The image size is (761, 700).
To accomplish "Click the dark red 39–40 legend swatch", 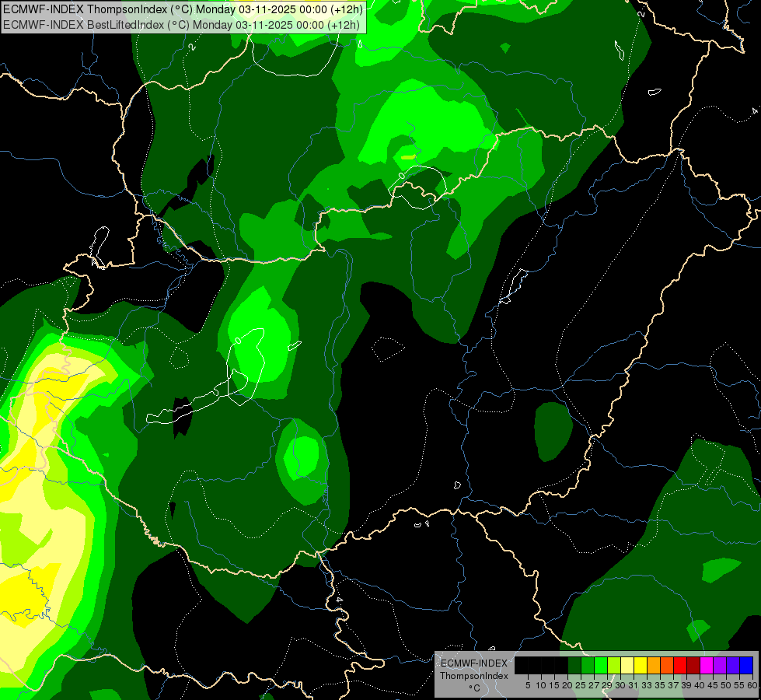I will [693, 665].
